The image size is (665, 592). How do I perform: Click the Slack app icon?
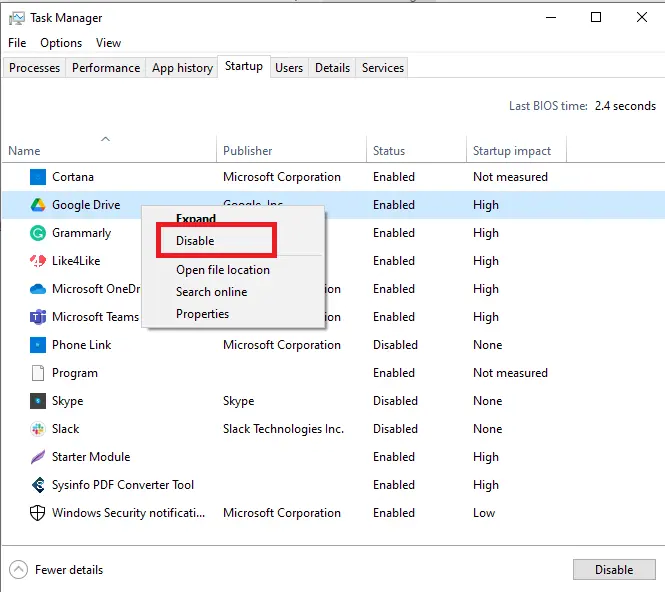38,429
